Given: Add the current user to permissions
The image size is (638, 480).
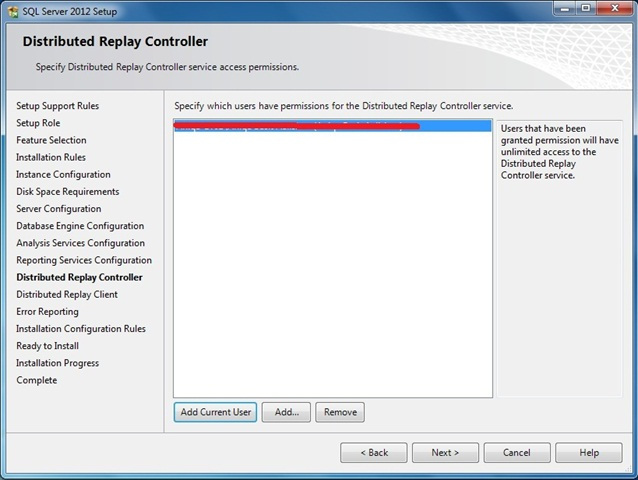Looking at the screenshot, I should [x=215, y=412].
